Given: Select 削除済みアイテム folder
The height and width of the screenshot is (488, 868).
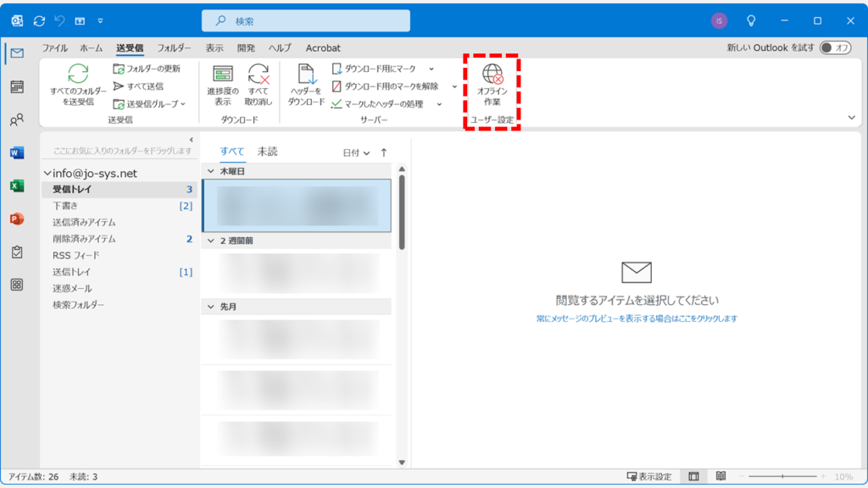Looking at the screenshot, I should pos(120,239).
